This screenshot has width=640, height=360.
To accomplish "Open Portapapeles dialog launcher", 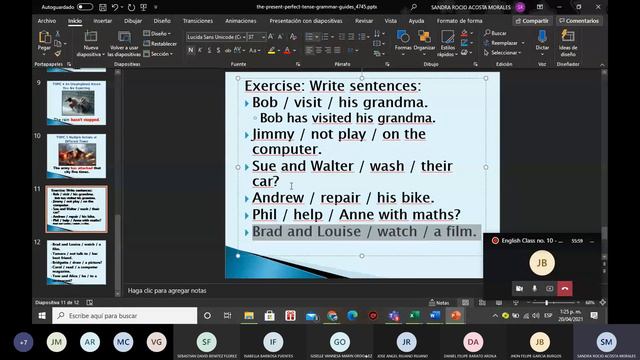I will (x=69, y=64).
